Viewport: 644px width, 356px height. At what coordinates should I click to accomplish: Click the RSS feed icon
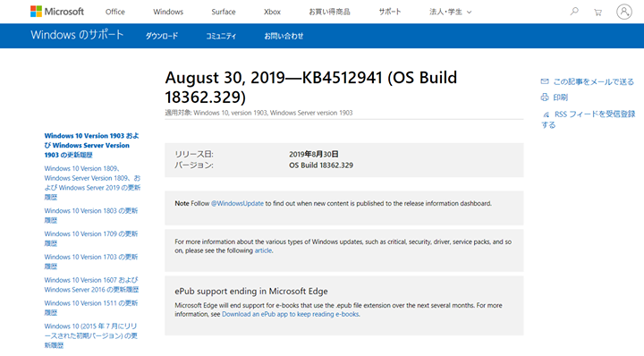pyautogui.click(x=546, y=114)
